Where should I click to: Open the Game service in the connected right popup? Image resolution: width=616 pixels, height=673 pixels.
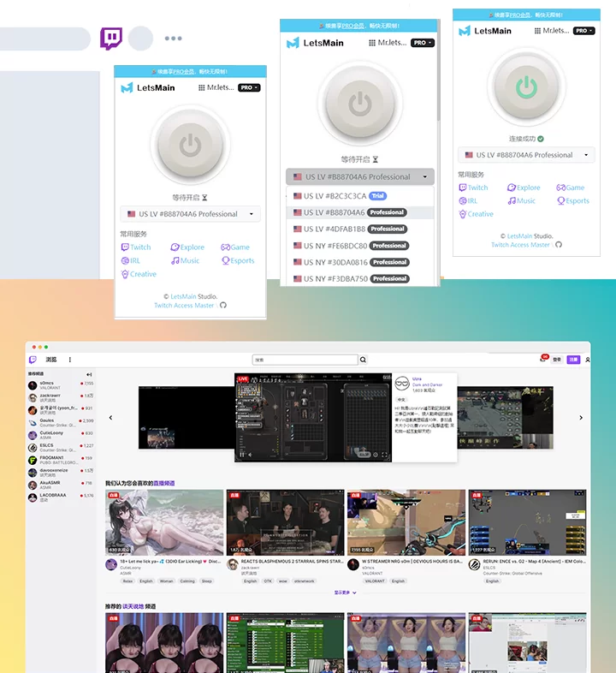(571, 188)
